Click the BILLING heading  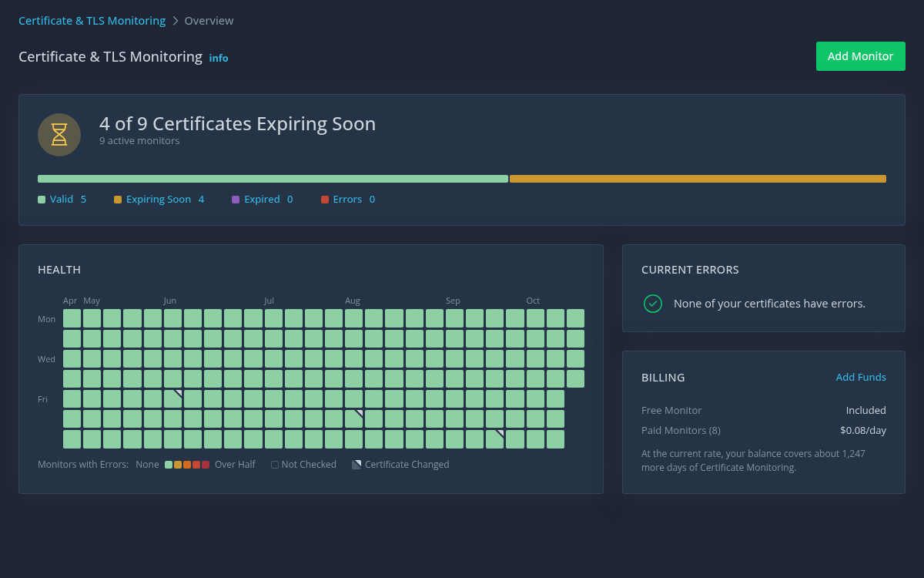pyautogui.click(x=663, y=378)
